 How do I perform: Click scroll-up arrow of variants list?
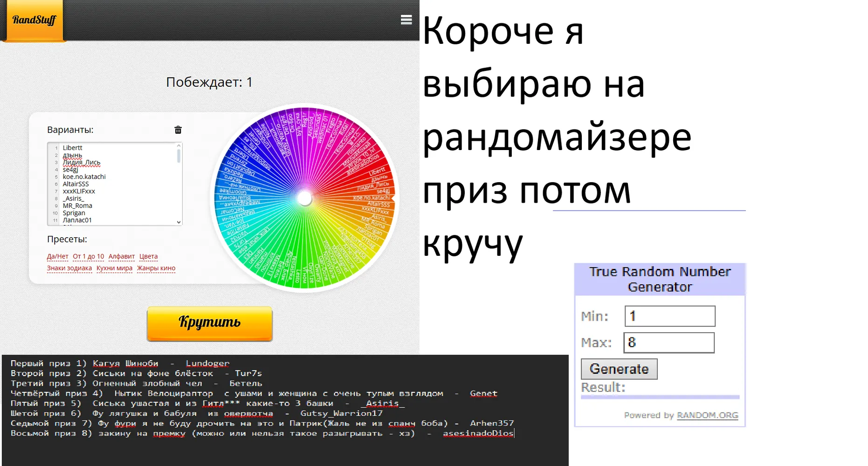179,146
